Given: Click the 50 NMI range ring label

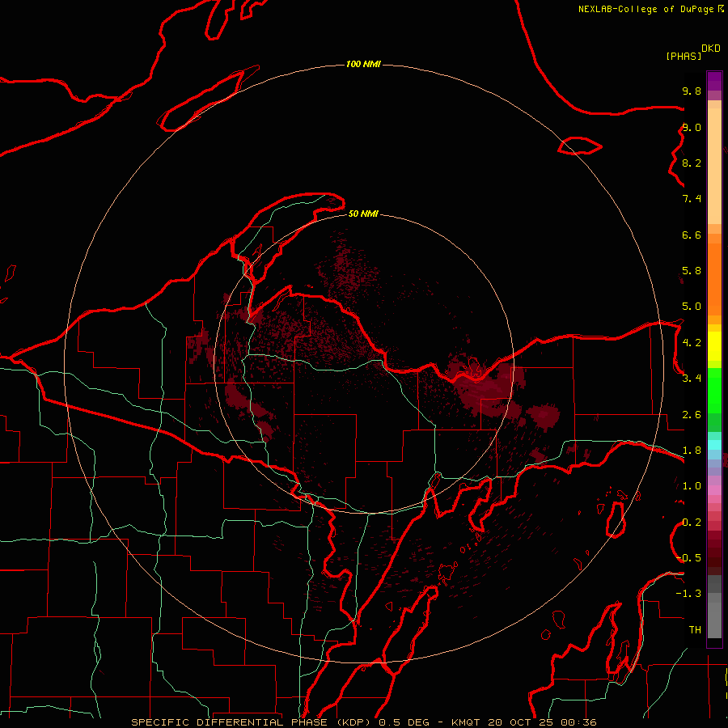Looking at the screenshot, I should click(x=363, y=214).
